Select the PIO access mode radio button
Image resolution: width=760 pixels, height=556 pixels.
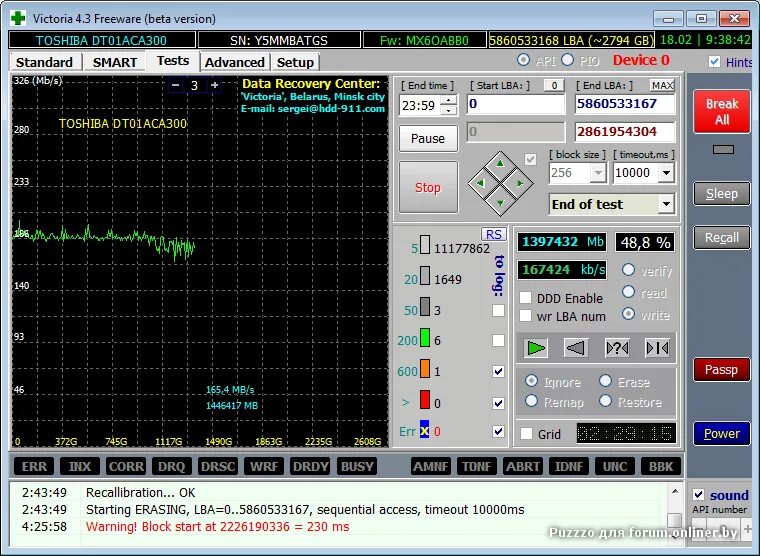pyautogui.click(x=568, y=60)
